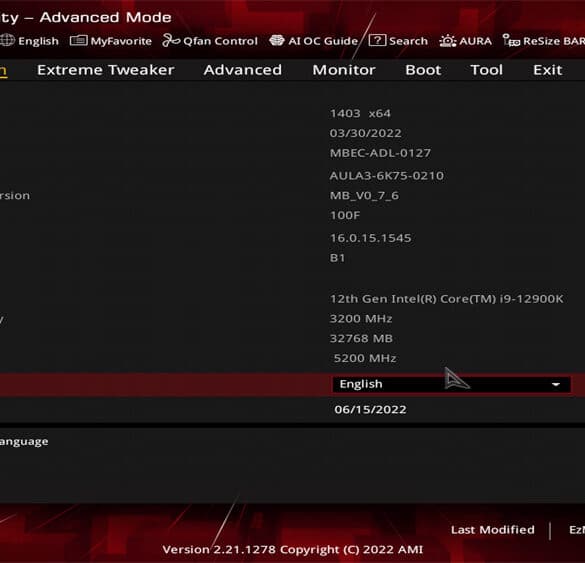Image resolution: width=585 pixels, height=563 pixels.
Task: Click 12th Gen Intel Core i9-12900K text
Action: (x=447, y=299)
